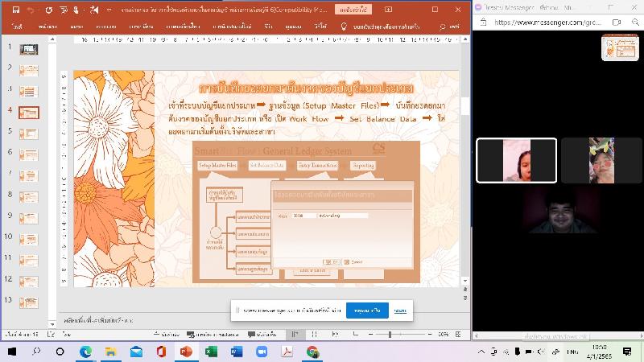The height and width of the screenshot is (362, 644).
Task: Select slide 7 thumbnail in the slide panel
Action: tap(29, 175)
